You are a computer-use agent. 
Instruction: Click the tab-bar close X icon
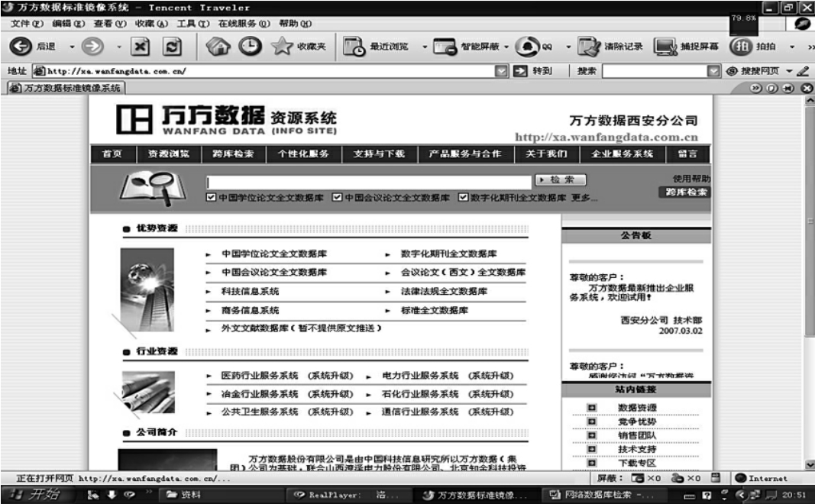coord(807,89)
